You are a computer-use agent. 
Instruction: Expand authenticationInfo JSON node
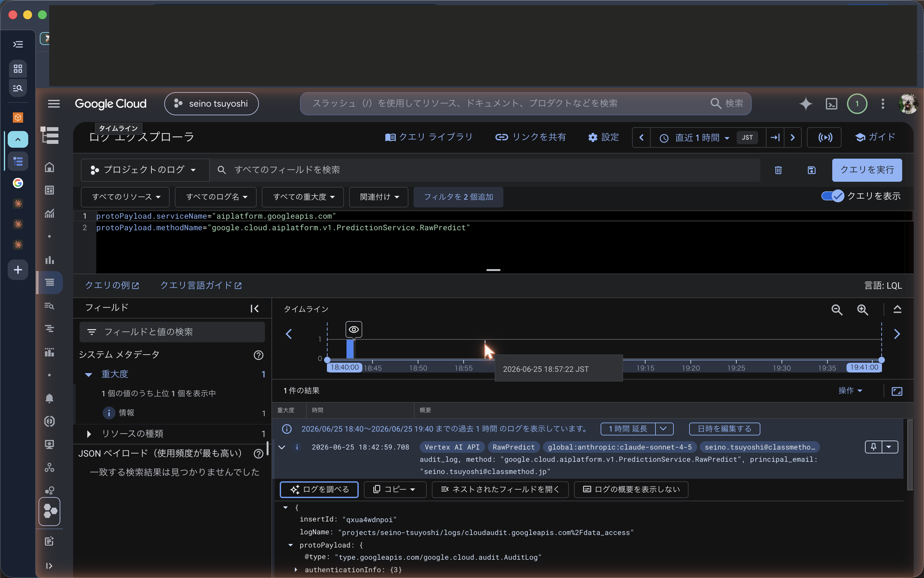[x=296, y=570]
